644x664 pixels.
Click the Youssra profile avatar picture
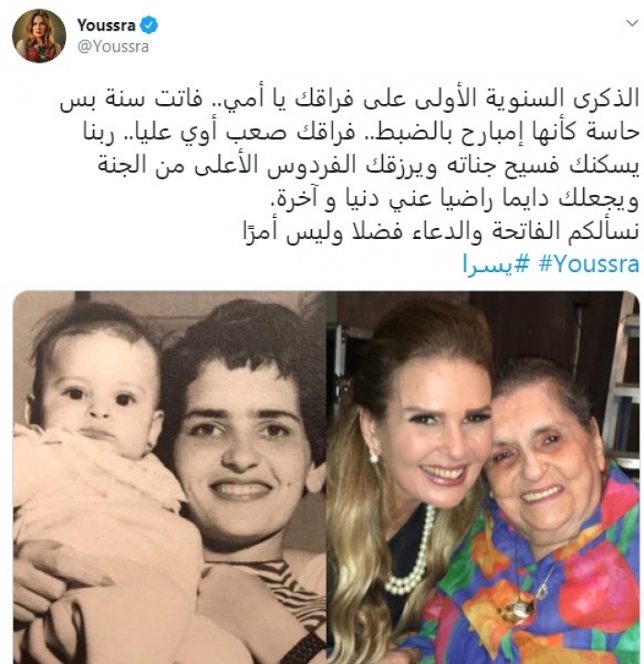coord(39,36)
